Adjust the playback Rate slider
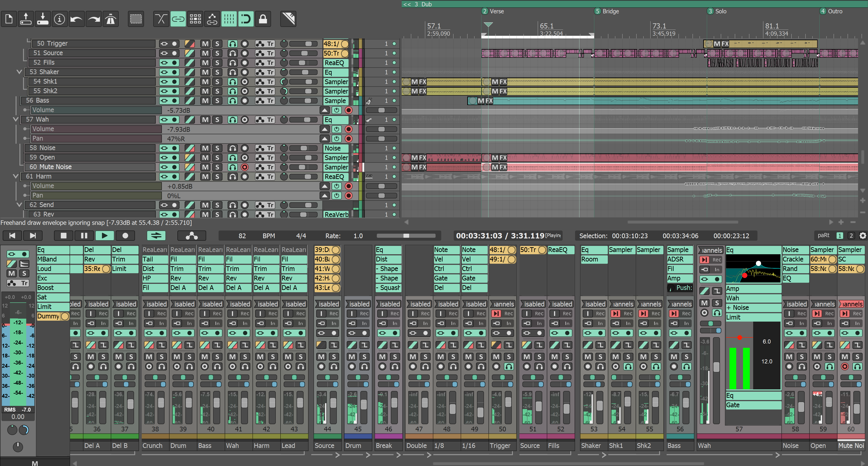This screenshot has height=466, width=868. [x=406, y=235]
